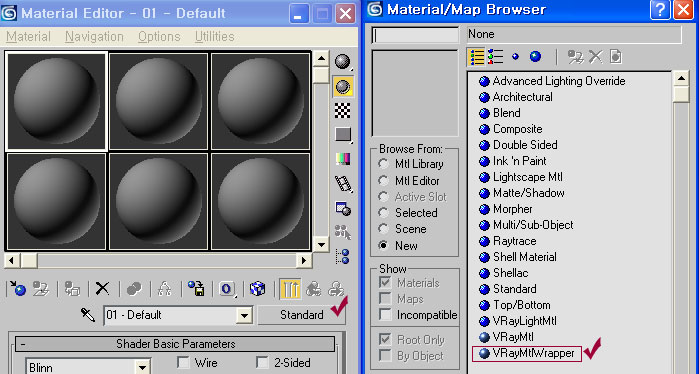The width and height of the screenshot is (699, 374).
Task: Click Reset Map/Mtl X icon
Action: (103, 289)
